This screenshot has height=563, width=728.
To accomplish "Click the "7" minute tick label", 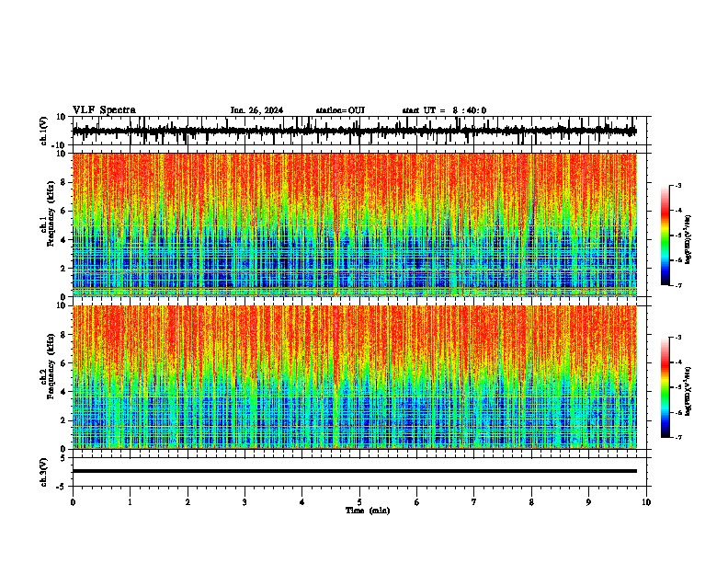I will click(474, 502).
